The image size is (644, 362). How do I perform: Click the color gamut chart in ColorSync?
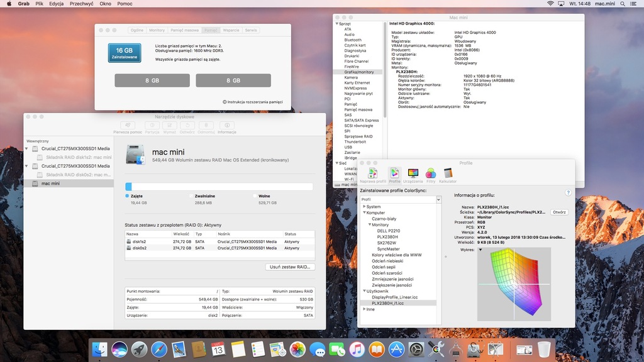click(x=514, y=284)
